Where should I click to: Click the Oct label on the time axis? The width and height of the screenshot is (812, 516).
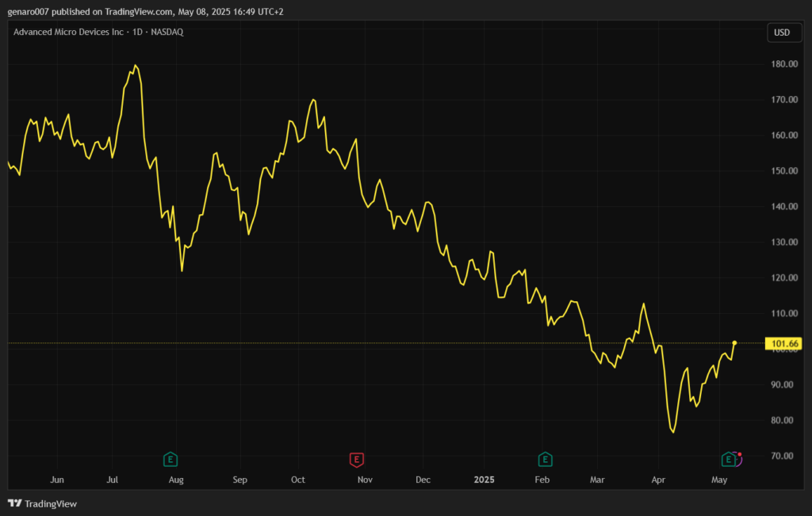click(298, 480)
